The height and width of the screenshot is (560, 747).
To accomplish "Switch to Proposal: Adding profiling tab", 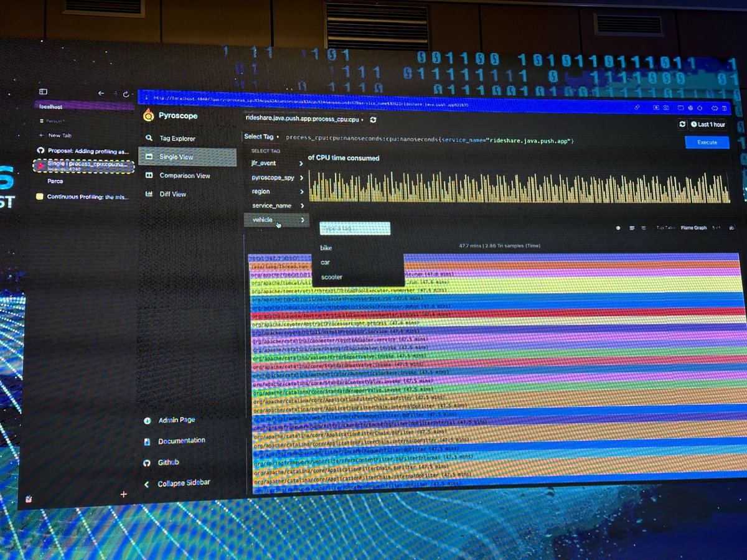I will click(83, 151).
